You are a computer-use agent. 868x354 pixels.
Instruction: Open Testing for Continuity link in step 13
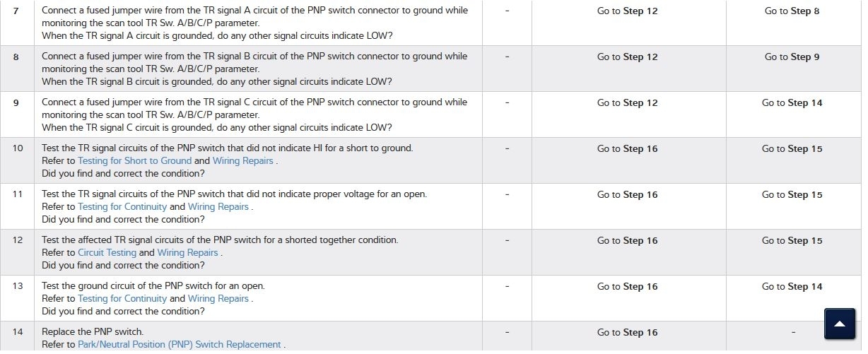tap(122, 299)
